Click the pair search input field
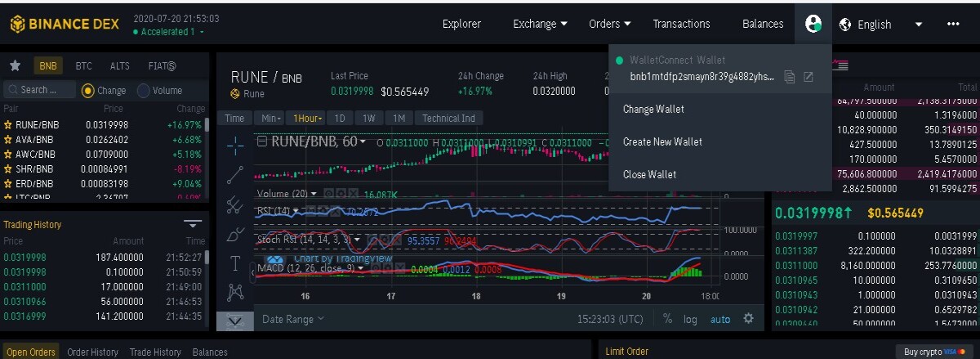Viewport: 980px width, 359px height. tap(40, 90)
